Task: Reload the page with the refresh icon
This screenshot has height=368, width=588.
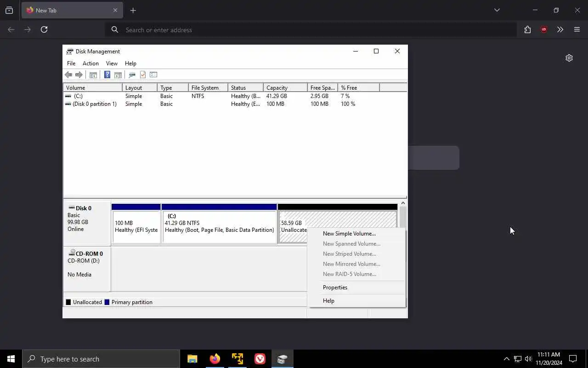Action: (44, 29)
